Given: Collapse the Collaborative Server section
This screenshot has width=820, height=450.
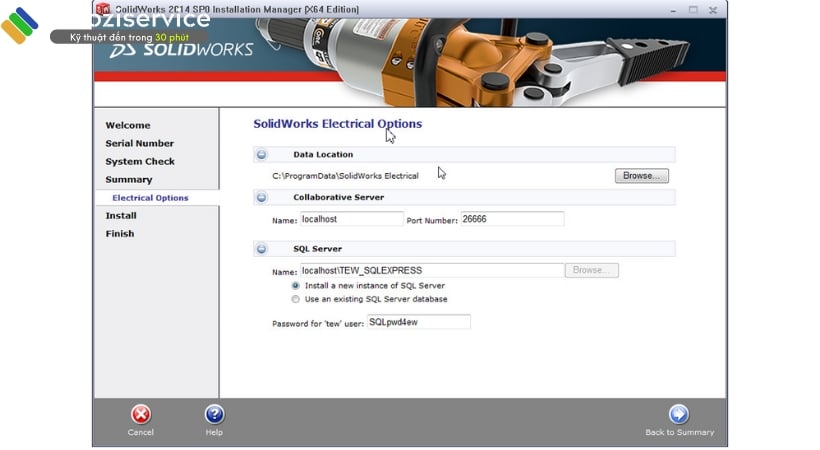Looking at the screenshot, I should click(262, 198).
